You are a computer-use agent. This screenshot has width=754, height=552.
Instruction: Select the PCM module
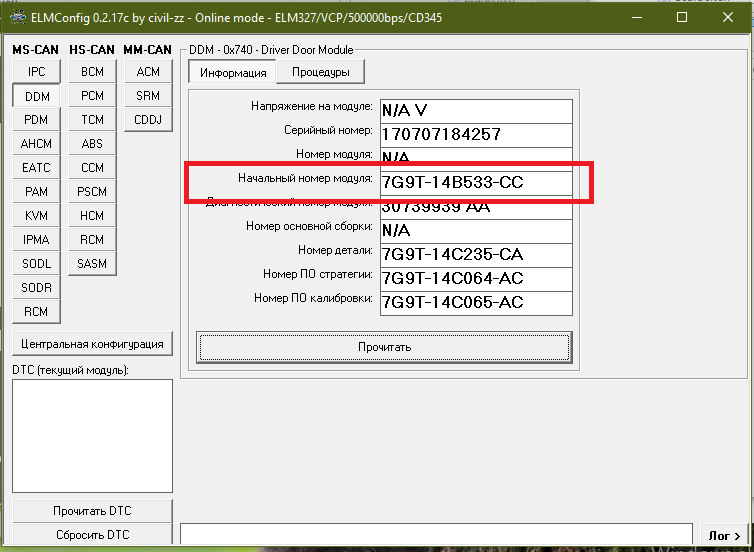click(92, 96)
